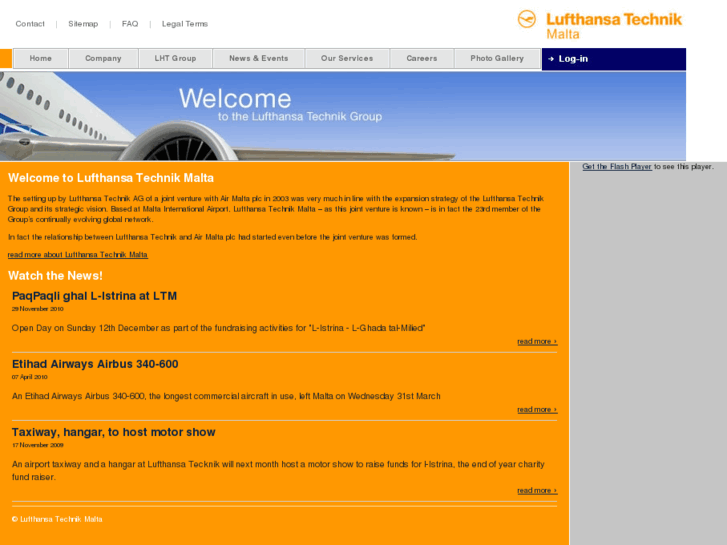The image size is (727, 545).
Task: Click the arrow icon beside Log-in
Action: 551,59
